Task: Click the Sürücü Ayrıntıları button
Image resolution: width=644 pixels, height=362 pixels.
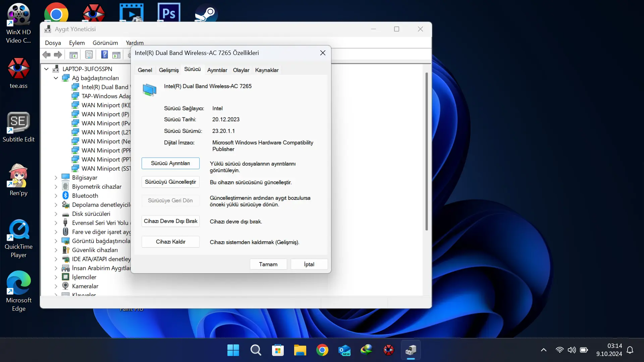Action: (x=170, y=163)
